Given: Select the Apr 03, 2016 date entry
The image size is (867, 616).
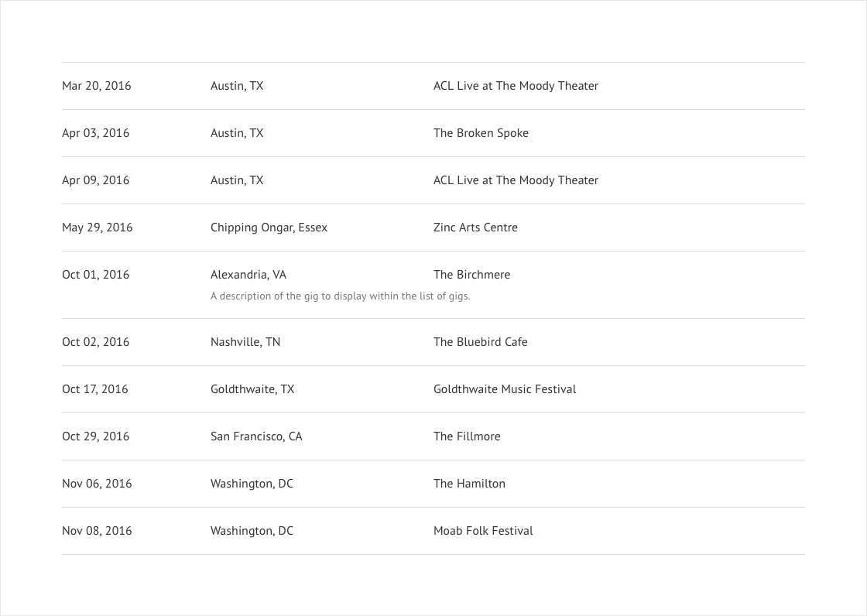Looking at the screenshot, I should (96, 132).
